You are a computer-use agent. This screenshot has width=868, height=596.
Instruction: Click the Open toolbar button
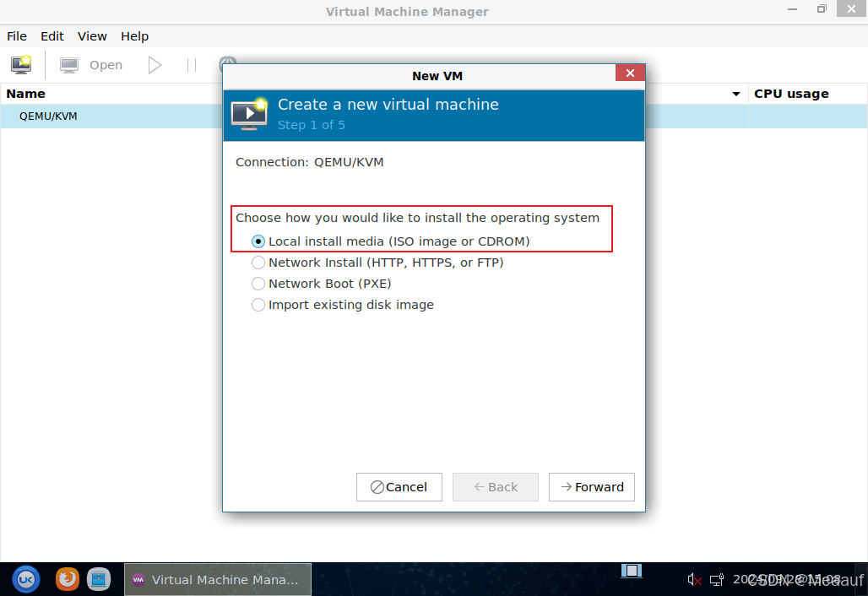pyautogui.click(x=91, y=65)
